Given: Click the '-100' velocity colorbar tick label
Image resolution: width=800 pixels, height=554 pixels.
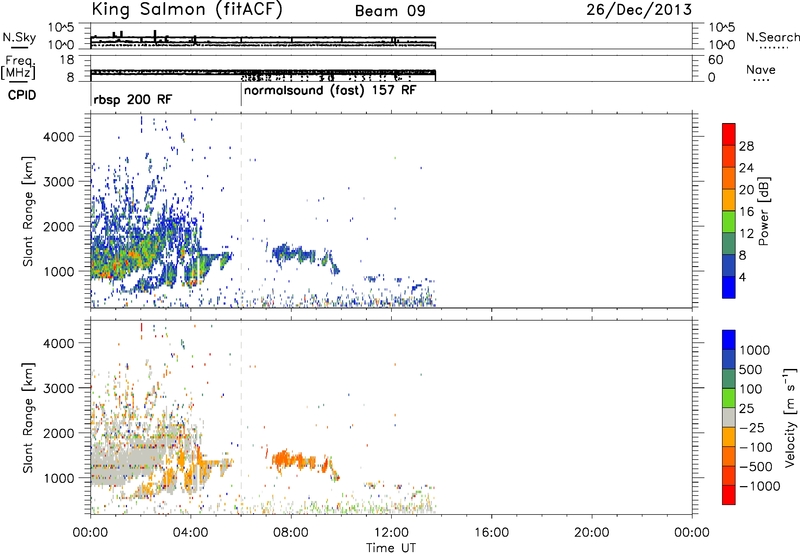Looking at the screenshot, I should 756,447.
